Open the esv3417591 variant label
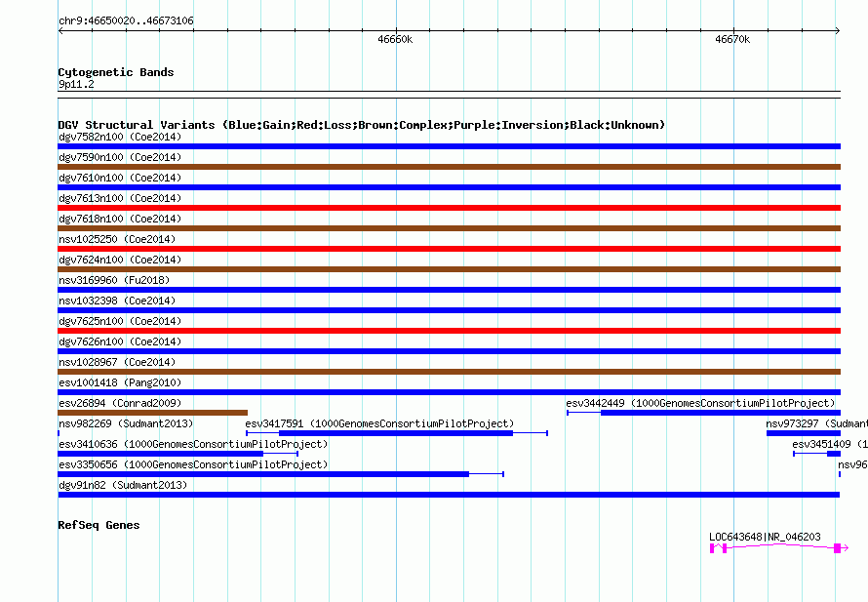Screen dimensions: 868x602 click(379, 423)
